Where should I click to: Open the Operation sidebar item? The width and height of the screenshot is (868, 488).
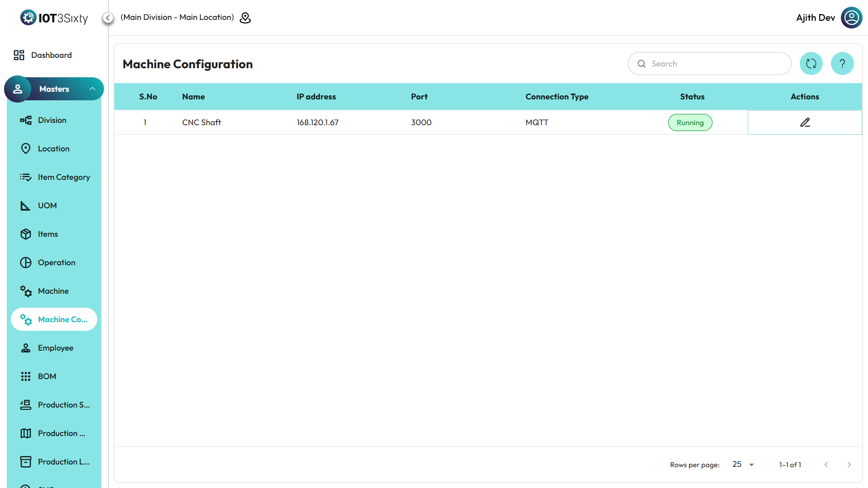[x=56, y=263]
